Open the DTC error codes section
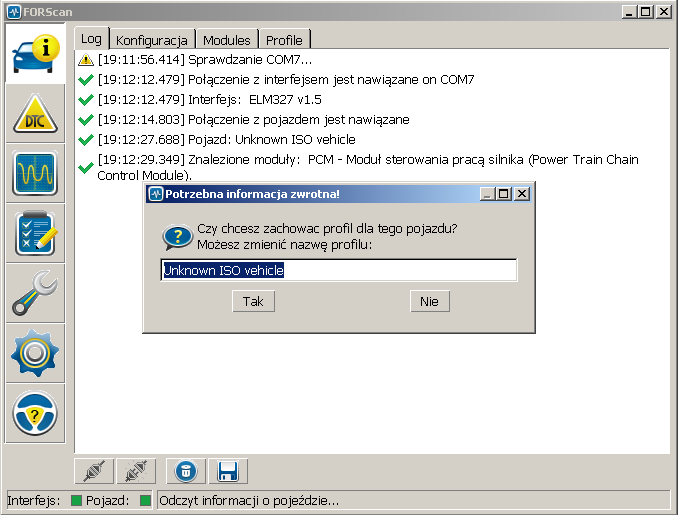Screen dimensions: 678x515 point(35,116)
